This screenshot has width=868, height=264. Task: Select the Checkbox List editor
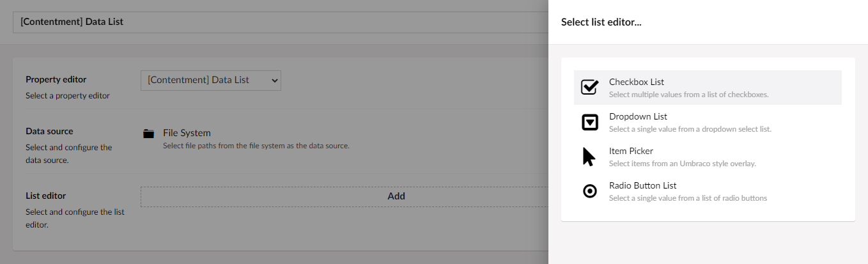tap(708, 88)
